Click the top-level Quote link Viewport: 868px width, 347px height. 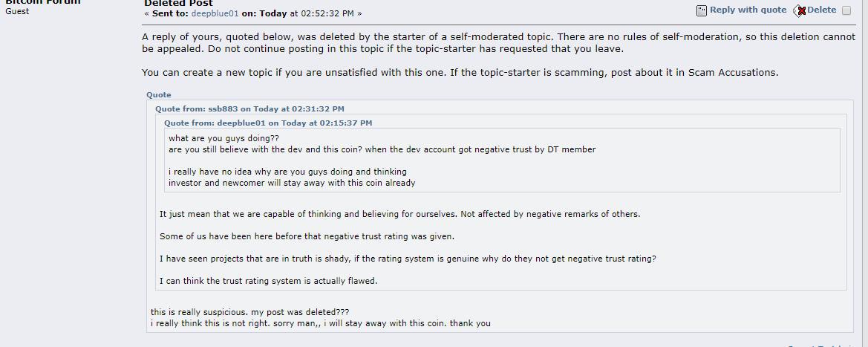tap(159, 95)
